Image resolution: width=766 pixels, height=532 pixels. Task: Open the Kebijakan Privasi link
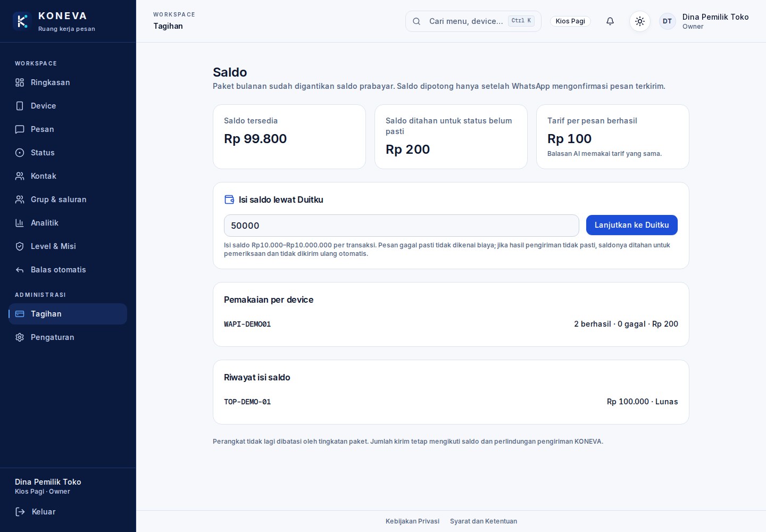coord(412,521)
